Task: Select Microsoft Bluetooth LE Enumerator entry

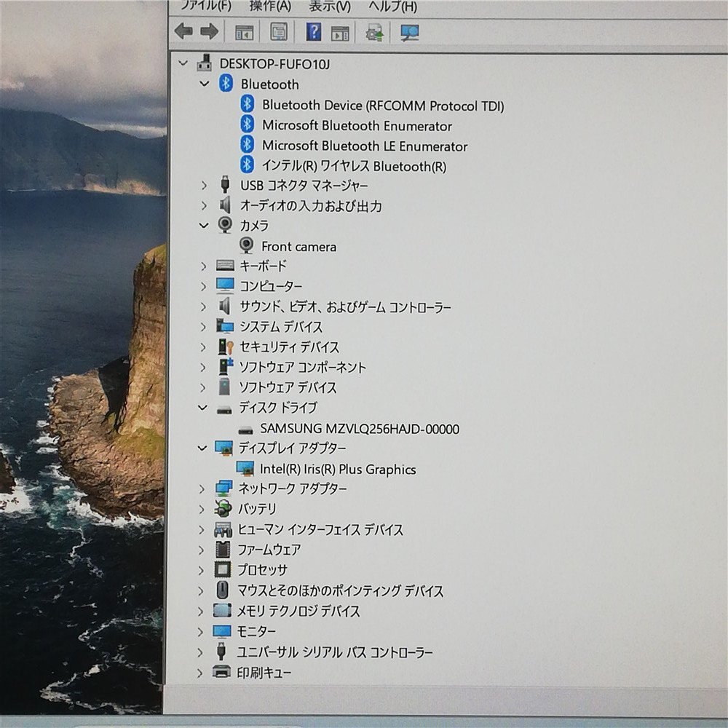Action: (365, 146)
